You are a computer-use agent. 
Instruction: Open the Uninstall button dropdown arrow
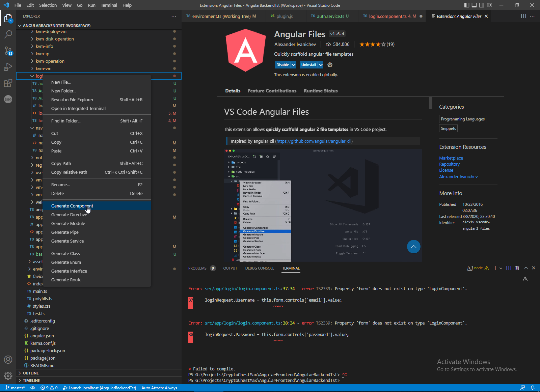click(x=321, y=65)
